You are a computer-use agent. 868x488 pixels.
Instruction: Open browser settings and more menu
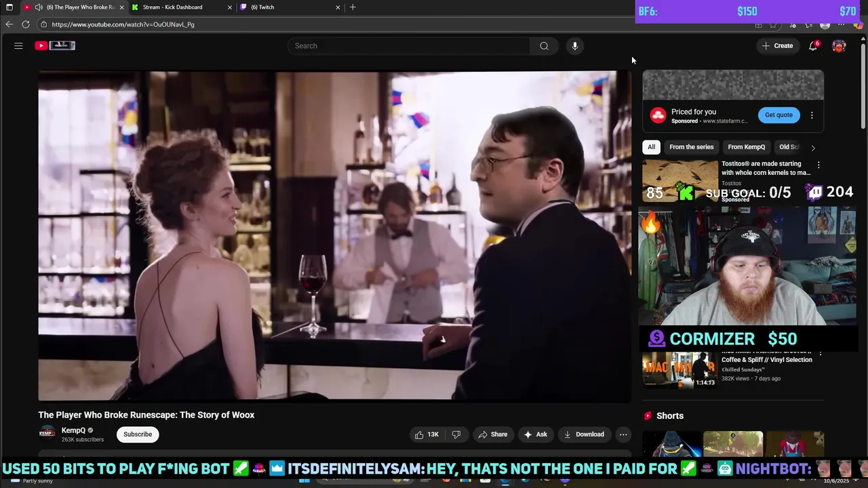(x=842, y=25)
